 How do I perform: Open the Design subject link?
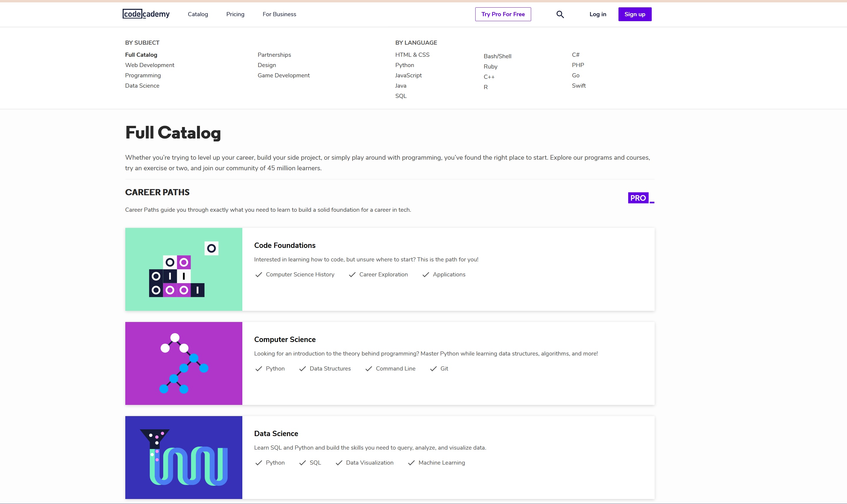[x=266, y=65]
